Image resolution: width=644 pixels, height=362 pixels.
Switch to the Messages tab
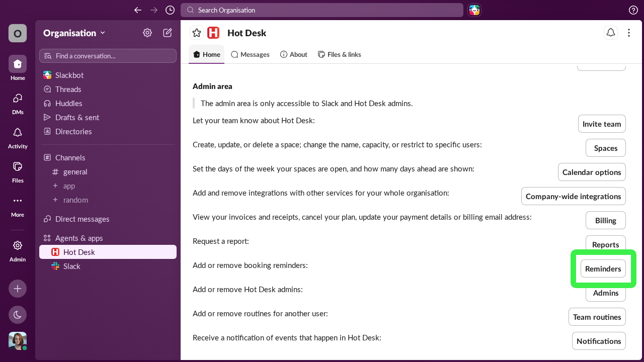click(250, 54)
